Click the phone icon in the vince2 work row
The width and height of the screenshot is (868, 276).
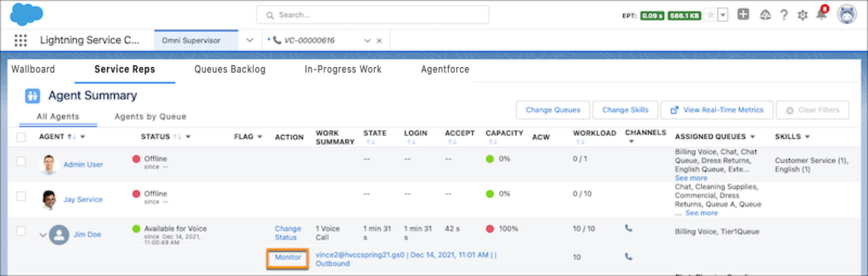(x=629, y=257)
